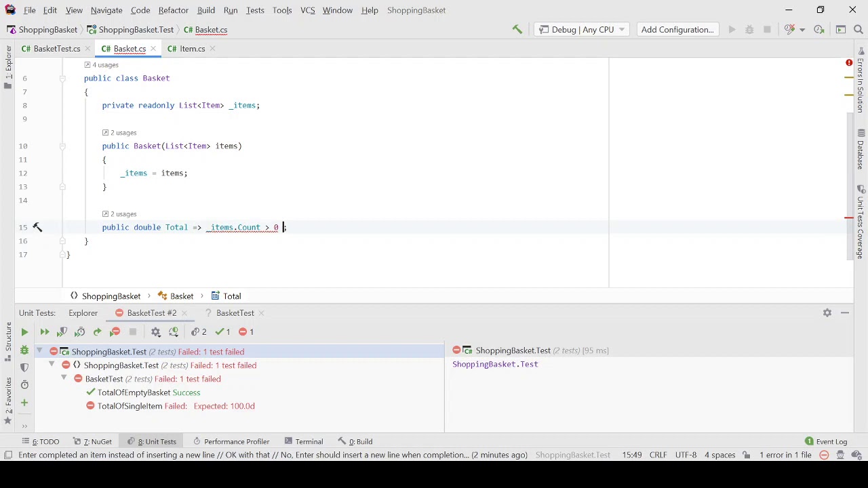Click the CRLF line separator in status bar
Image resolution: width=868 pixels, height=488 pixels.
click(658, 455)
